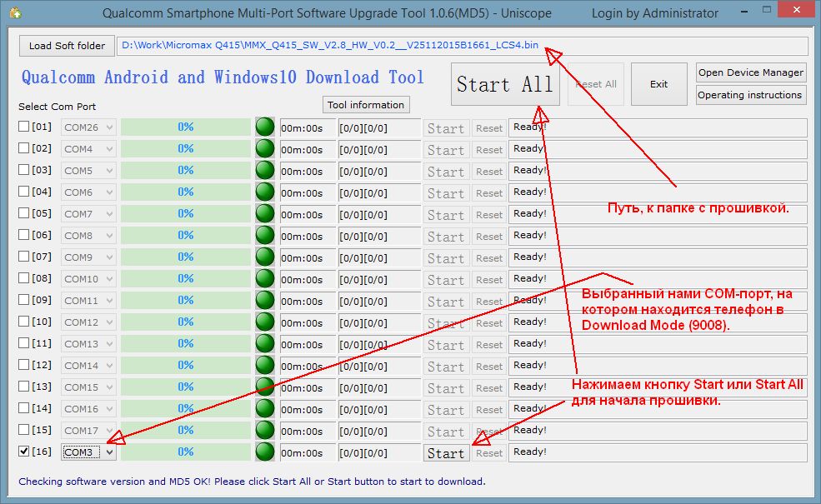Click the app icon in the title bar
Viewport: 821px width, 504px height.
tap(15, 12)
